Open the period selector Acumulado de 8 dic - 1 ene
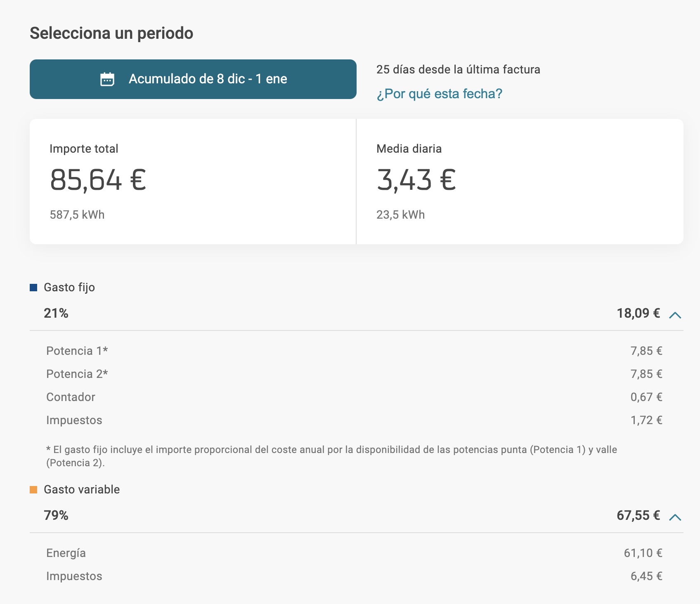Viewport: 700px width, 604px height. click(x=193, y=79)
